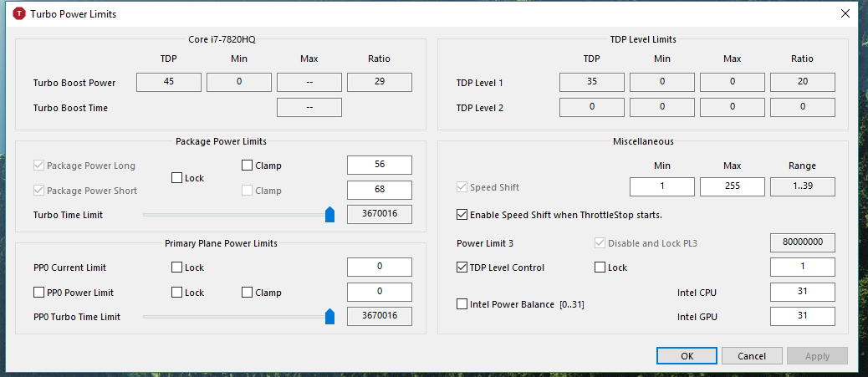Screen dimensions: 868x377
Task: Enable the PP0 Power Limit checkbox
Action: (38, 293)
